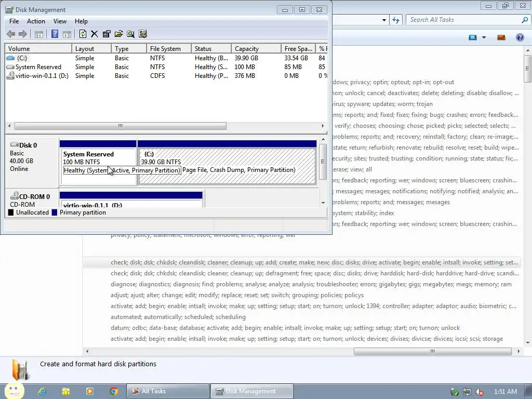The height and width of the screenshot is (399, 532).
Task: Open Help with the blue question mark icon
Action: coord(55,34)
